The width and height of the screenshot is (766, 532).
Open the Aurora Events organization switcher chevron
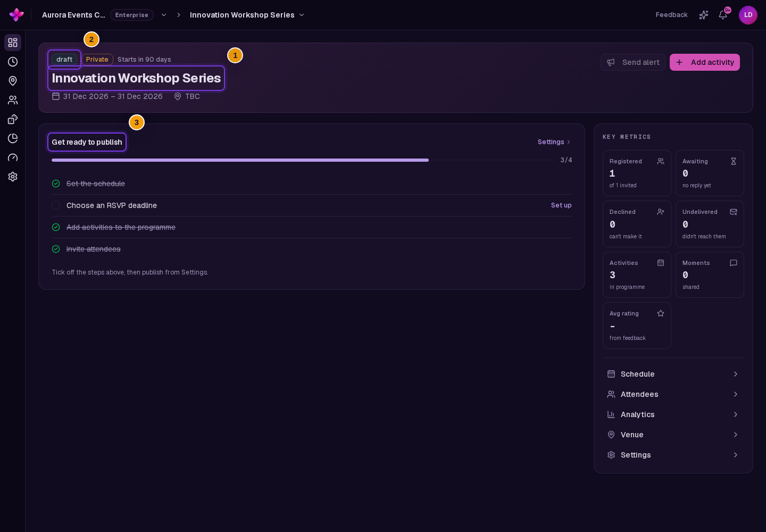[x=164, y=15]
